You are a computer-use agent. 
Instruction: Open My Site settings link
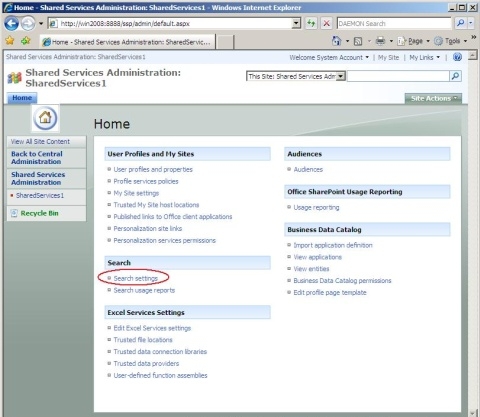click(x=136, y=193)
